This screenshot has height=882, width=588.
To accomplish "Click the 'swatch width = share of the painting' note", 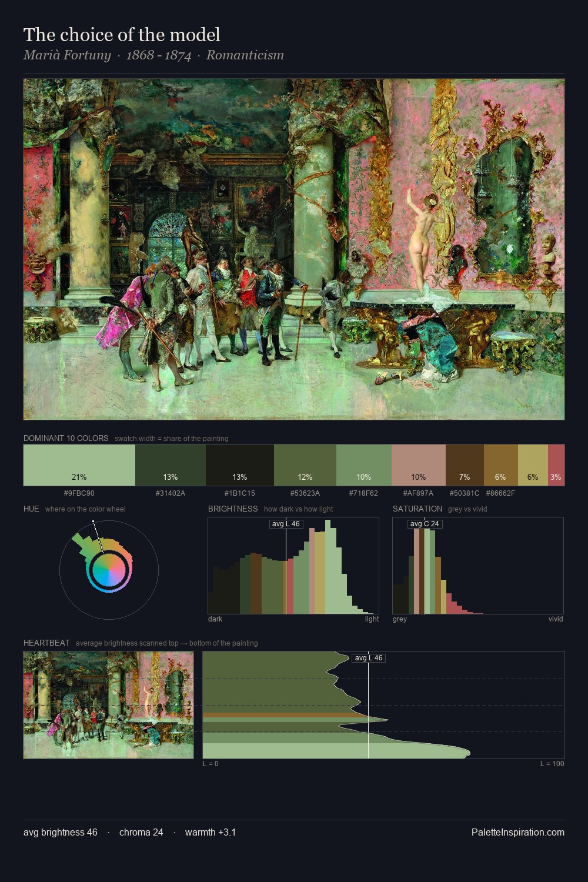I will (172, 439).
